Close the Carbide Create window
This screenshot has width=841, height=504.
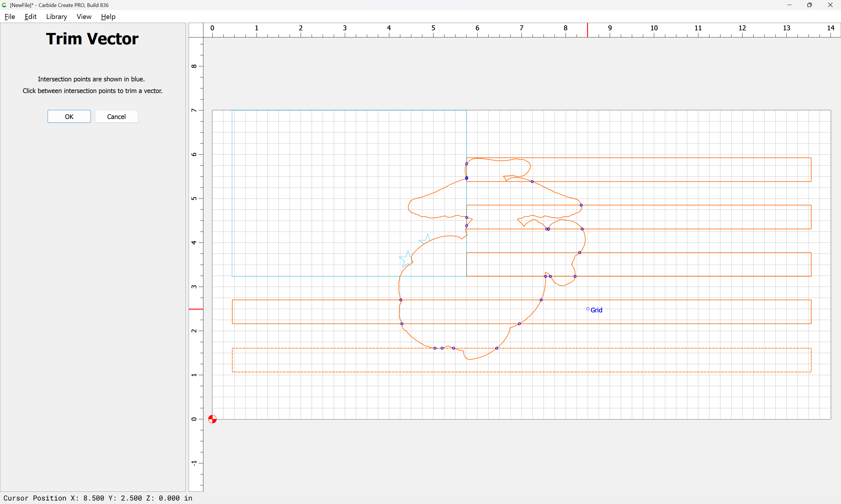click(830, 5)
